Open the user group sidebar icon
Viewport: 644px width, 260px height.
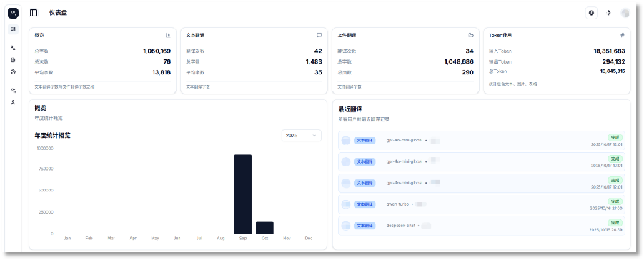(x=13, y=91)
